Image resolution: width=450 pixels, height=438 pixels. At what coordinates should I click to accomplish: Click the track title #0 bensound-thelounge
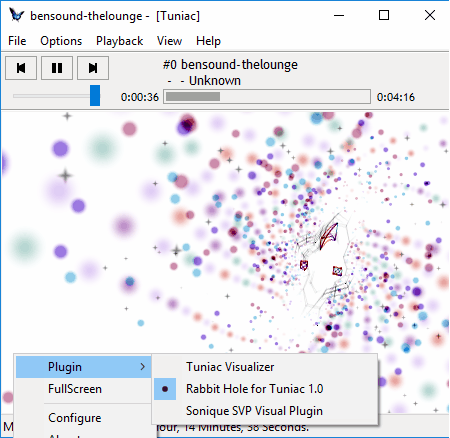tap(230, 65)
